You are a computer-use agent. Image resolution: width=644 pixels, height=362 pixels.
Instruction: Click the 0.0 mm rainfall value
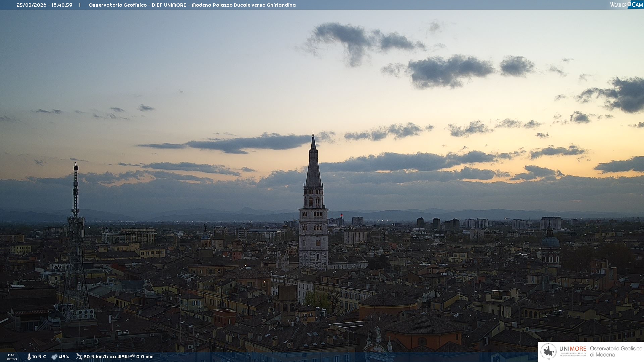[x=145, y=357]
